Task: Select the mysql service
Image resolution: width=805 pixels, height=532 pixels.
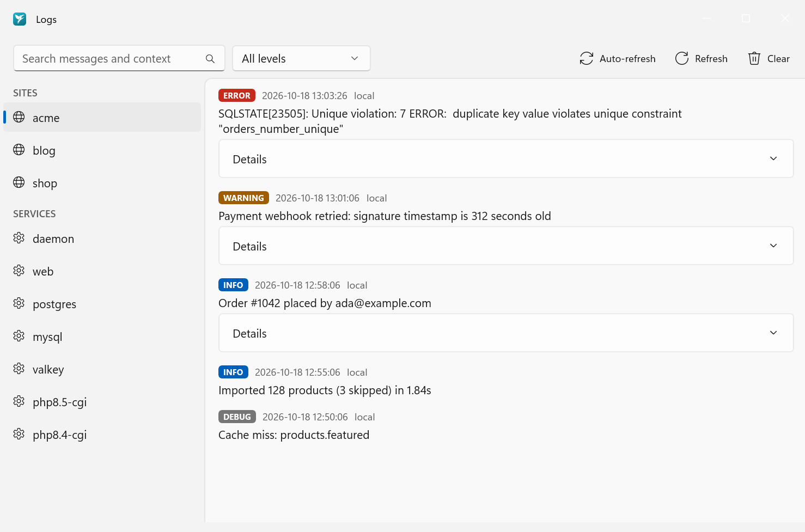Action: coord(102,336)
